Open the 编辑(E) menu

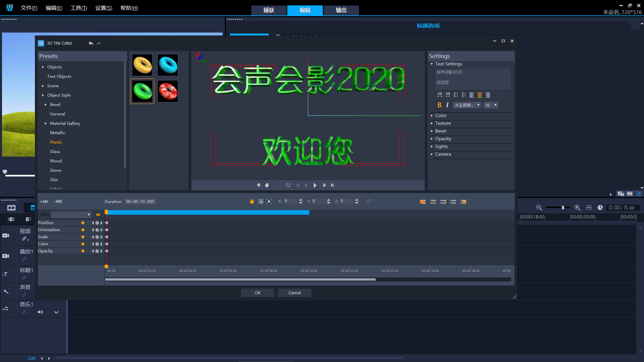pyautogui.click(x=54, y=8)
